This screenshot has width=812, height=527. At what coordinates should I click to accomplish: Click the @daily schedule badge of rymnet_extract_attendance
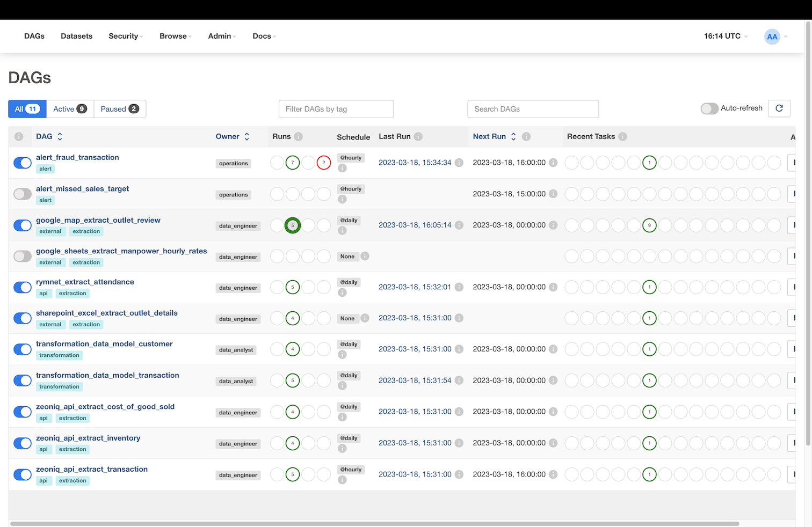tap(349, 282)
